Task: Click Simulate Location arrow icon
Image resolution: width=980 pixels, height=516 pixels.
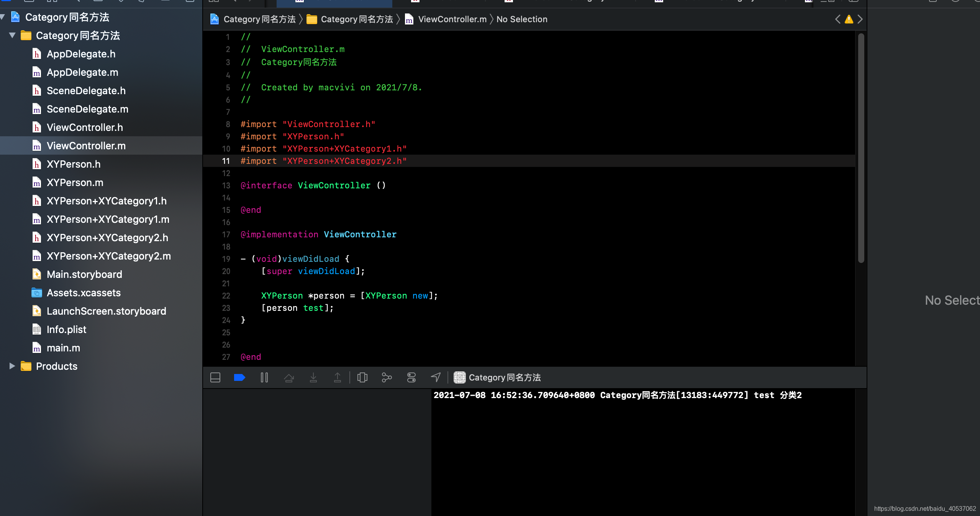Action: (x=436, y=377)
